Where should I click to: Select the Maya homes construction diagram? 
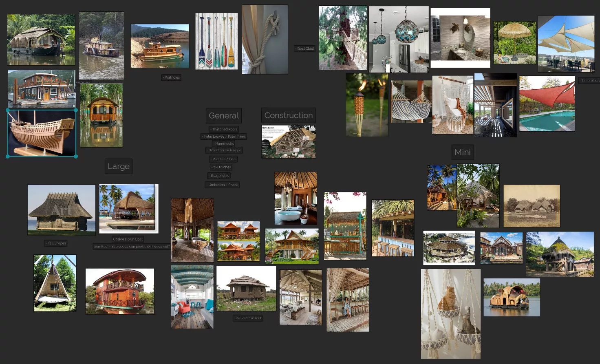pyautogui.click(x=288, y=142)
